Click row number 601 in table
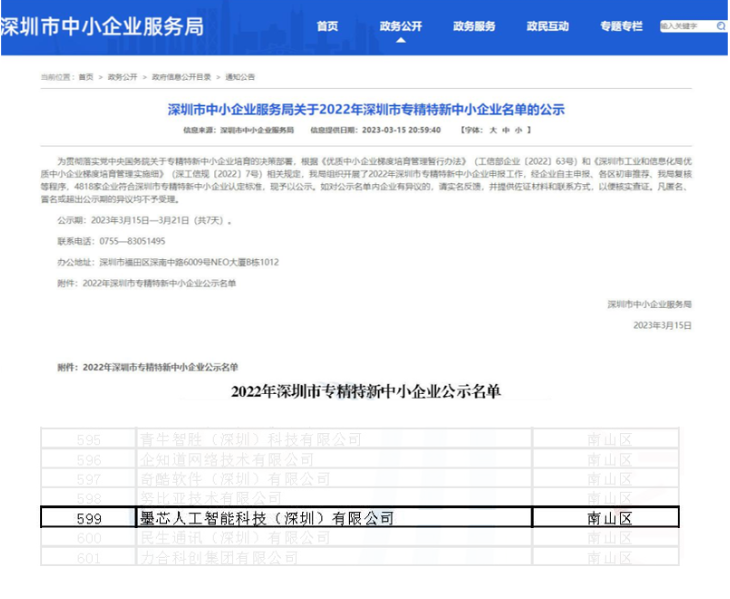This screenshot has height=599, width=730. tap(88, 558)
